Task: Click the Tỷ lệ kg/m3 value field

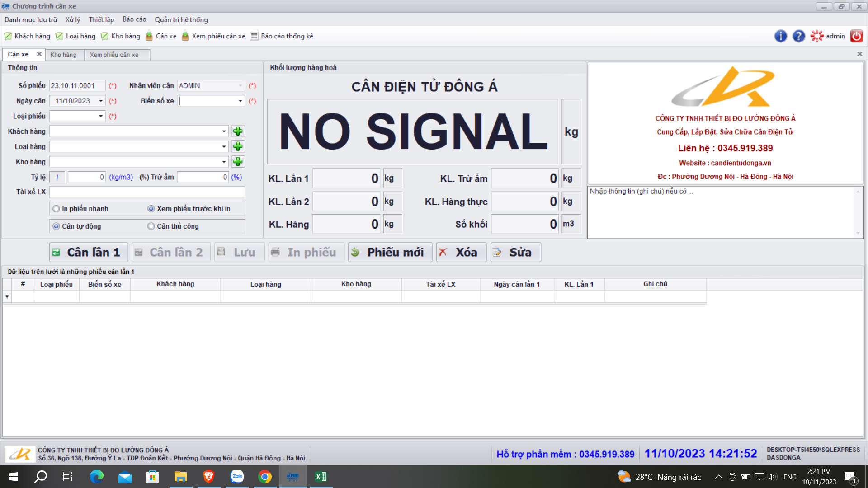Action: point(87,177)
